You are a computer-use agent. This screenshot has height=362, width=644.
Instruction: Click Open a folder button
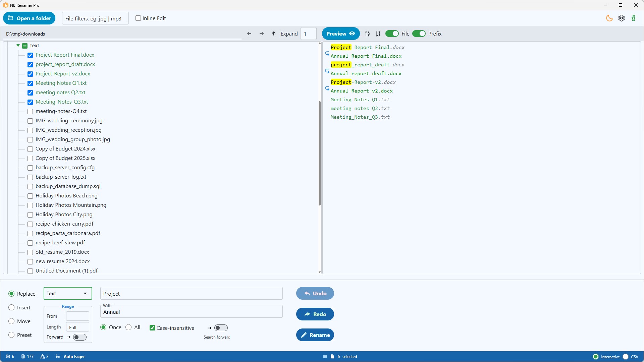click(x=29, y=18)
